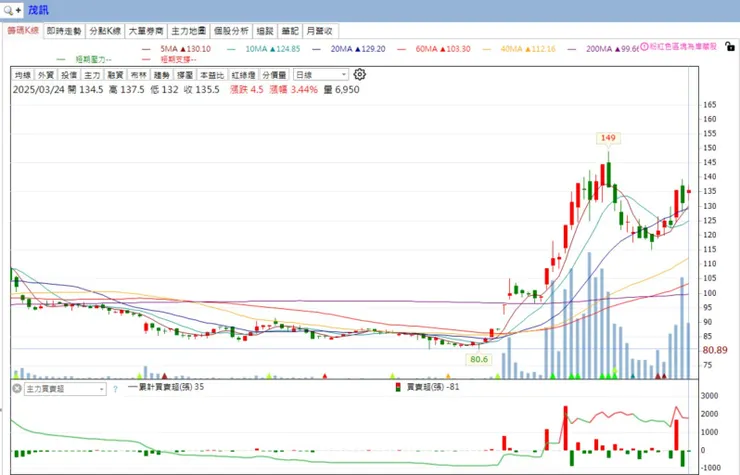This screenshot has width=740, height=475.
Task: Open the 日線 period dropdown
Action: 321,75
